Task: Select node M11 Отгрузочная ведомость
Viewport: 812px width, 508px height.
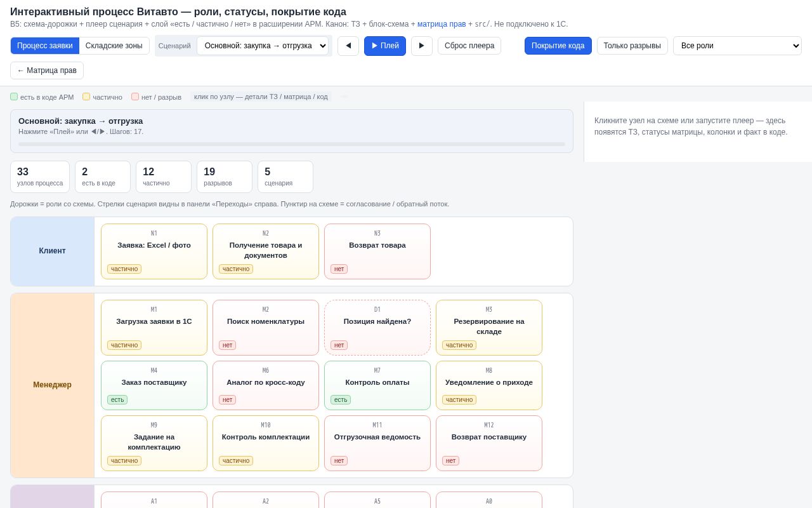Action: 377,443
